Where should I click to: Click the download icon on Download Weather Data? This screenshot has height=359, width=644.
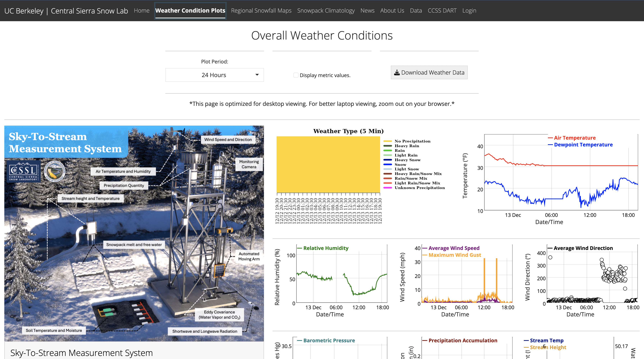397,73
